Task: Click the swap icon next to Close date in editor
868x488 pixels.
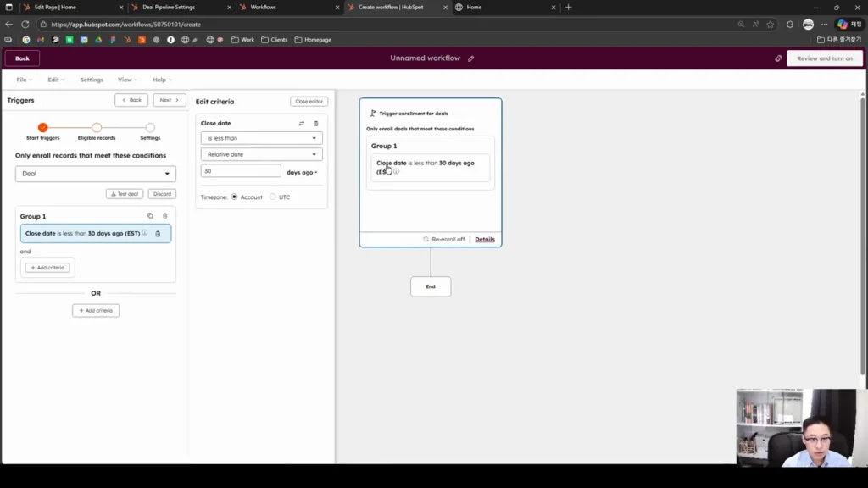Action: click(302, 124)
